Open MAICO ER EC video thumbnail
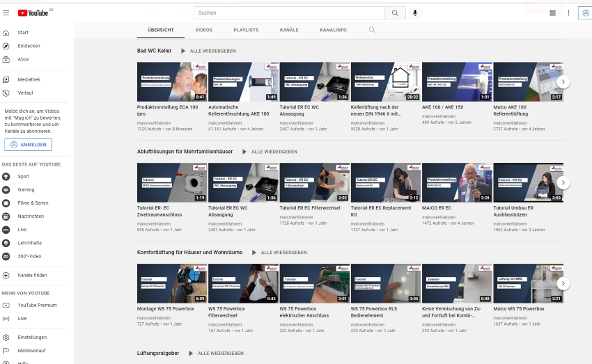The width and height of the screenshot is (592, 364). point(457,182)
